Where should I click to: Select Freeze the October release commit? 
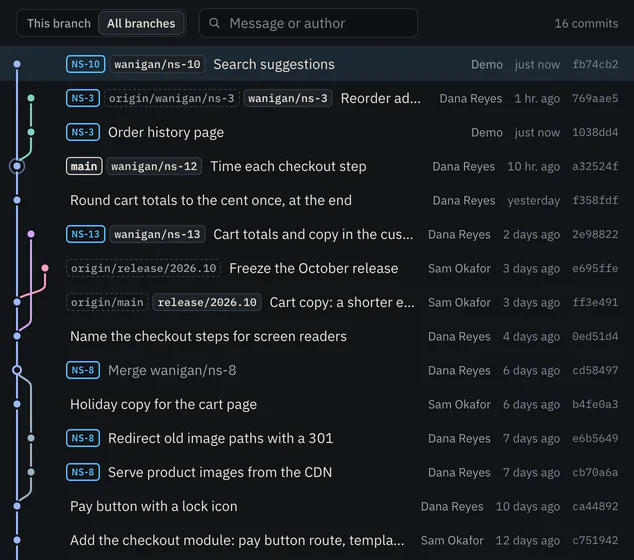313,268
